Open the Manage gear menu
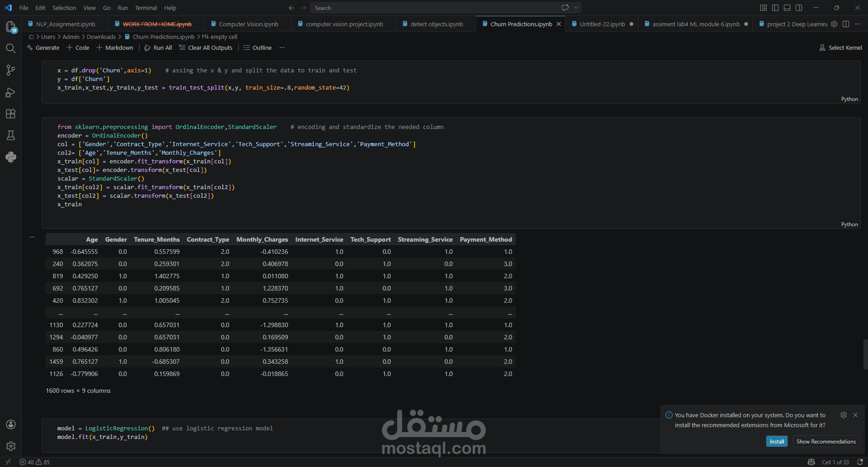This screenshot has height=467, width=868. pos(11,446)
